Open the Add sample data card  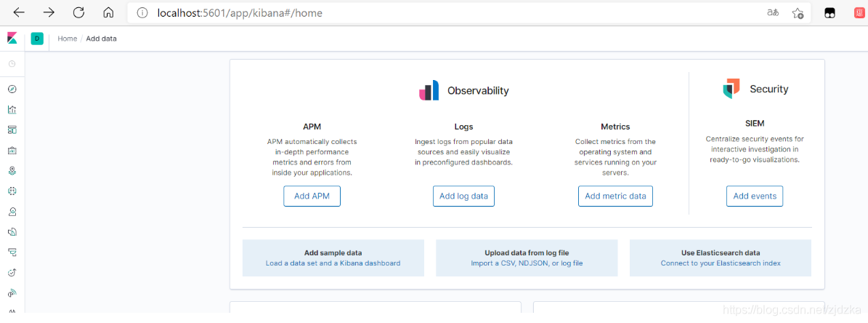333,258
